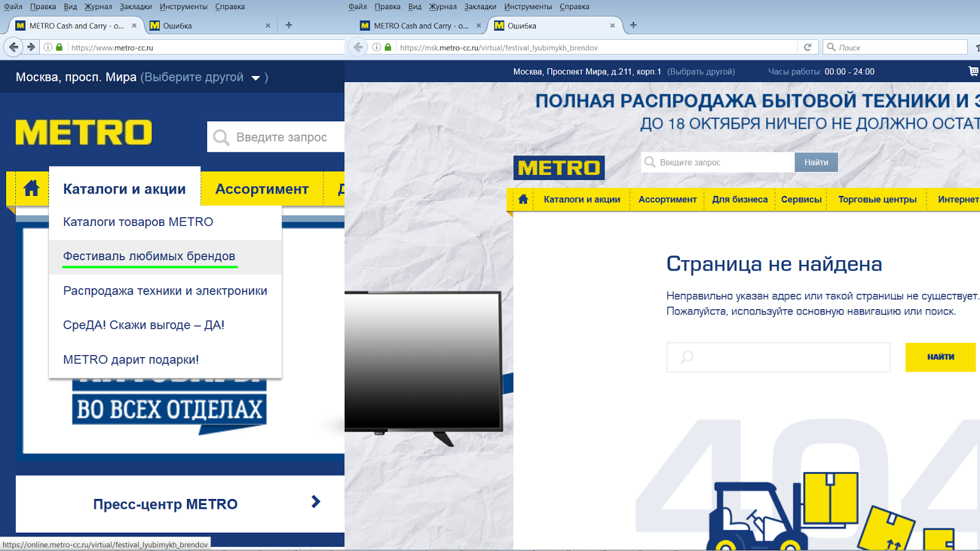Open Ассортимент in left navigation bar
Viewport: 980px width, 551px height.
pyautogui.click(x=262, y=189)
